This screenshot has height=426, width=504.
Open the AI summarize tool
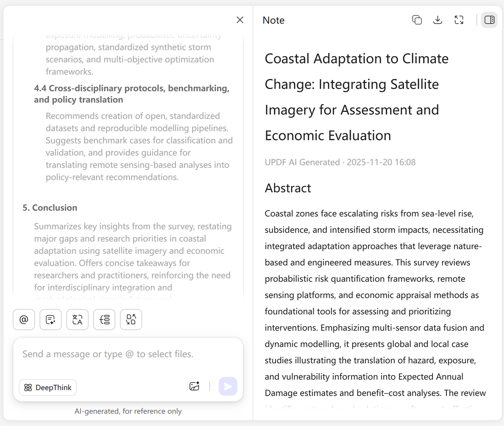point(50,319)
